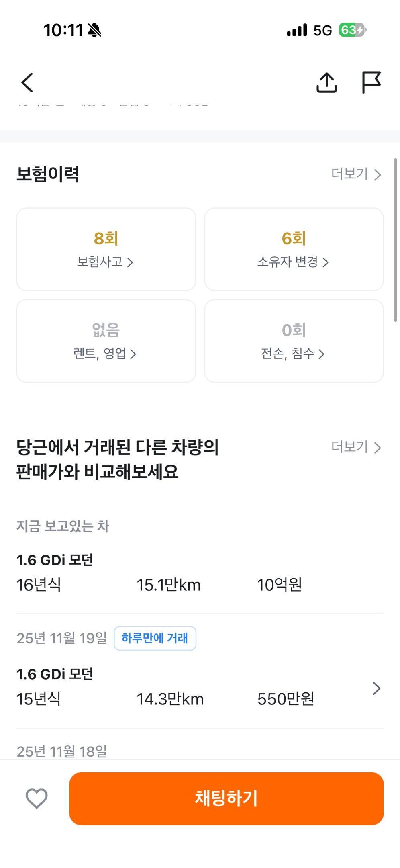Tap the chevron on the 550만원 listing

376,688
